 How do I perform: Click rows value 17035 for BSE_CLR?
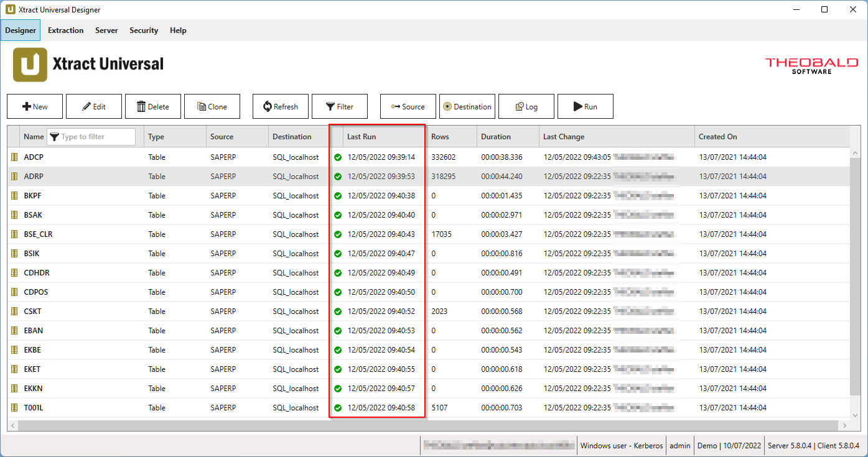pos(441,234)
